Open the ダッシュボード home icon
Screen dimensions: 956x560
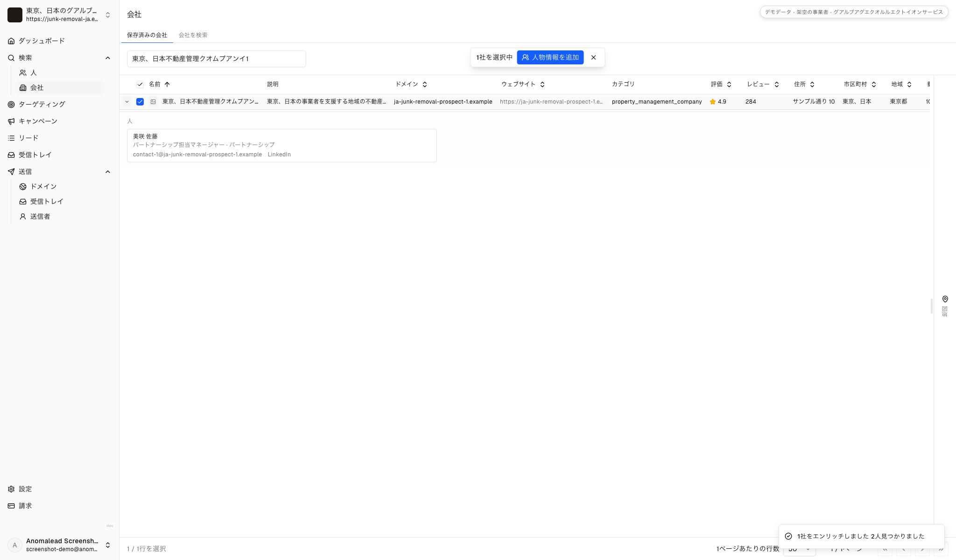[11, 41]
